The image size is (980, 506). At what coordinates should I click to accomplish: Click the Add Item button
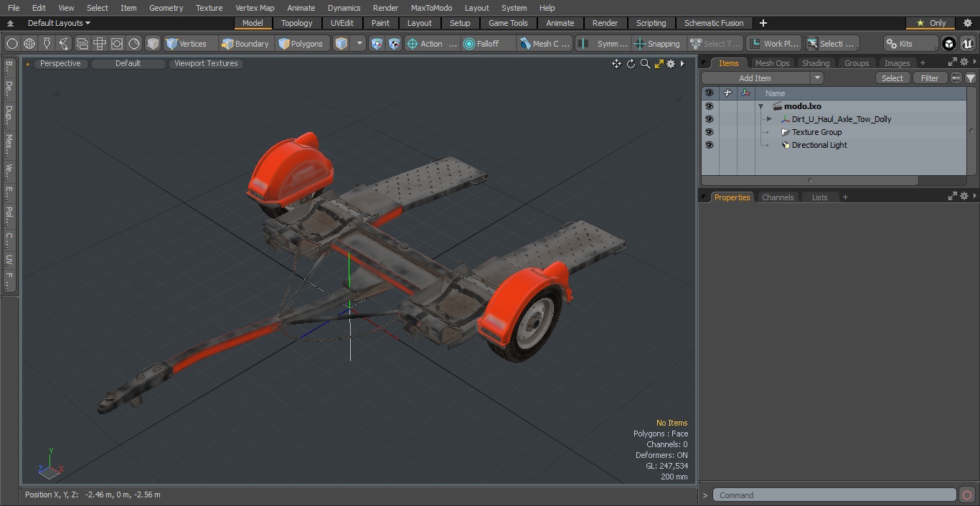tap(755, 78)
